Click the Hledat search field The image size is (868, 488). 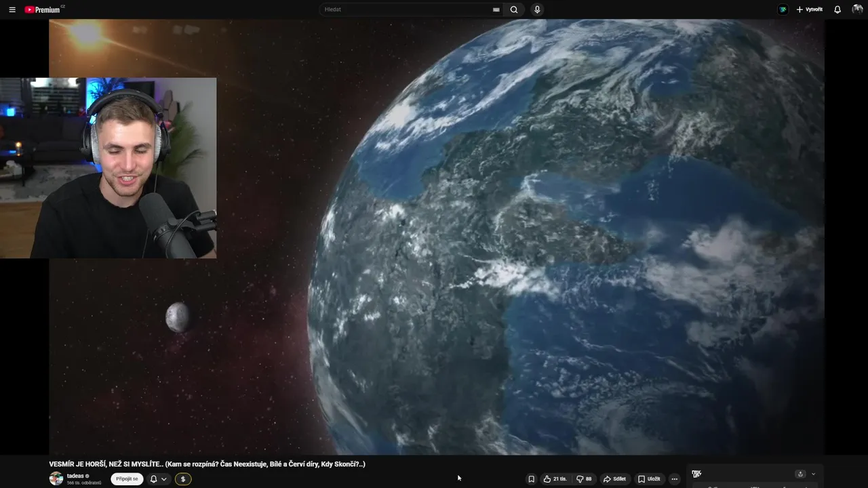point(412,9)
